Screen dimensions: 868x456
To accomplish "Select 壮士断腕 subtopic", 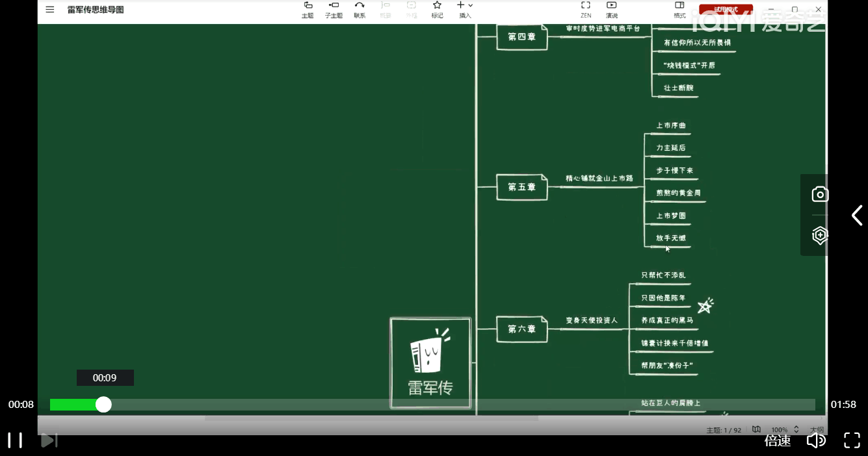I will point(678,88).
